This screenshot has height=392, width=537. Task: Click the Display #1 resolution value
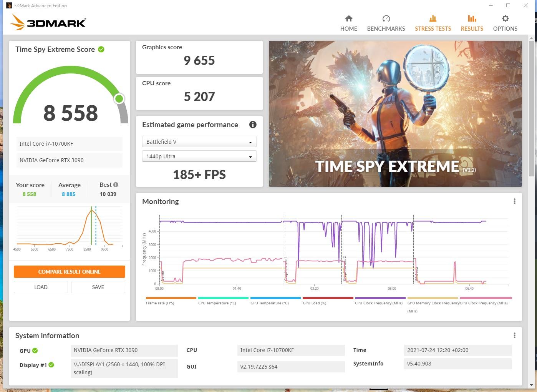coord(124,368)
